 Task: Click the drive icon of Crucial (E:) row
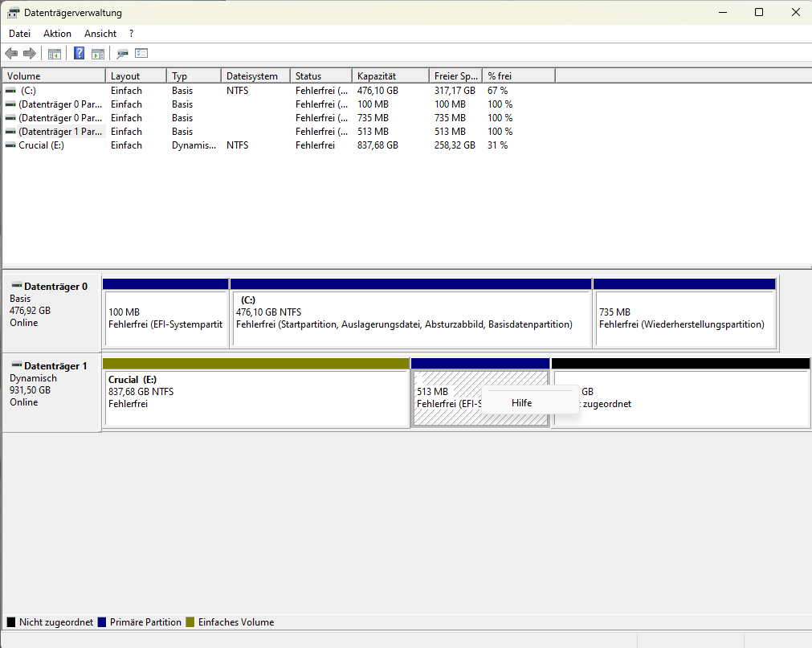point(10,145)
